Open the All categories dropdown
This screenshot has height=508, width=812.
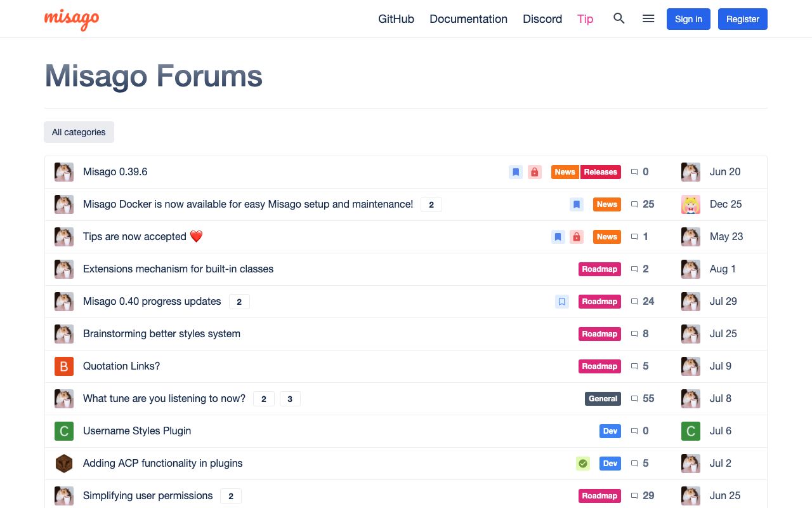point(79,132)
